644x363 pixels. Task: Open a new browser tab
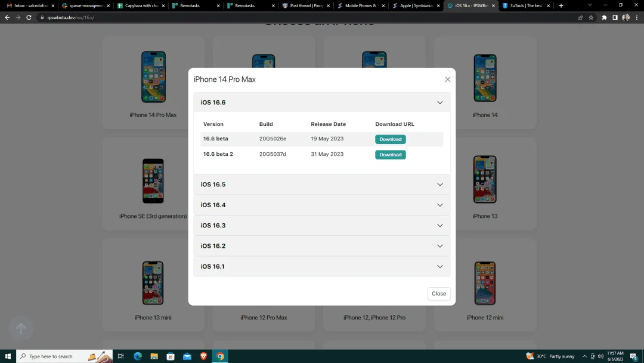tap(561, 6)
